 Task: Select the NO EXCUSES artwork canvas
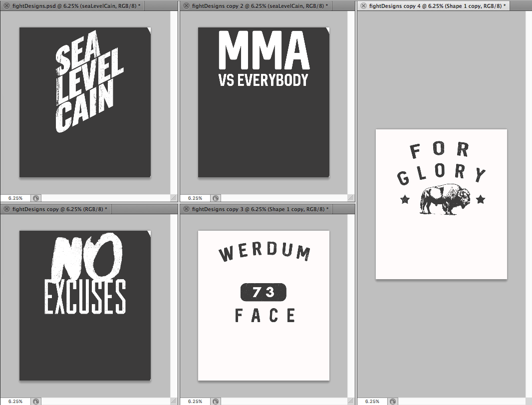click(85, 306)
